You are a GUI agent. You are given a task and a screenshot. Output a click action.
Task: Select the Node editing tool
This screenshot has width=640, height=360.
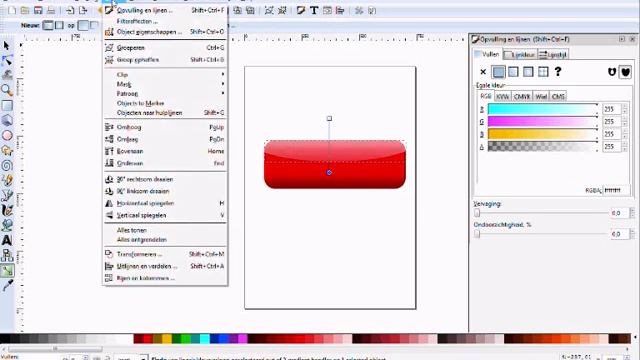pos(7,60)
